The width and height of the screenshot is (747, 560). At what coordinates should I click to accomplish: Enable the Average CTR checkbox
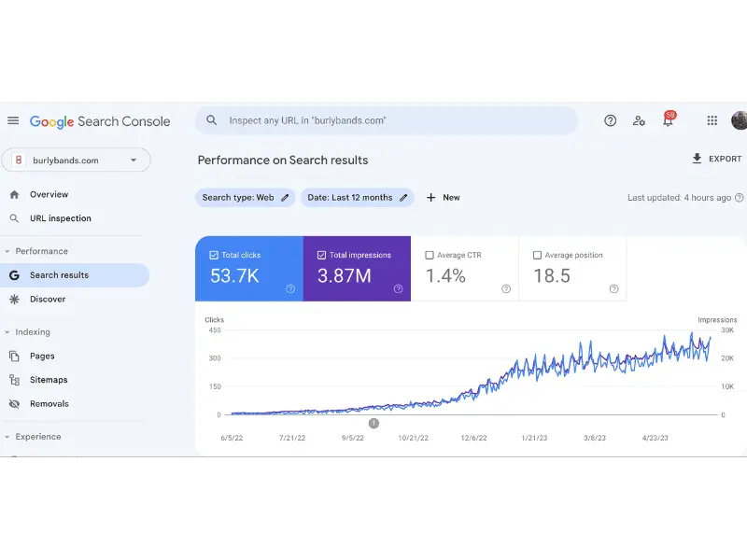coord(430,255)
